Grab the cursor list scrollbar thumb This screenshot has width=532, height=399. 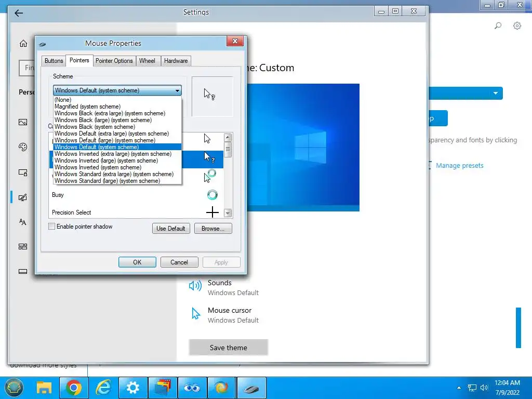pyautogui.click(x=228, y=150)
